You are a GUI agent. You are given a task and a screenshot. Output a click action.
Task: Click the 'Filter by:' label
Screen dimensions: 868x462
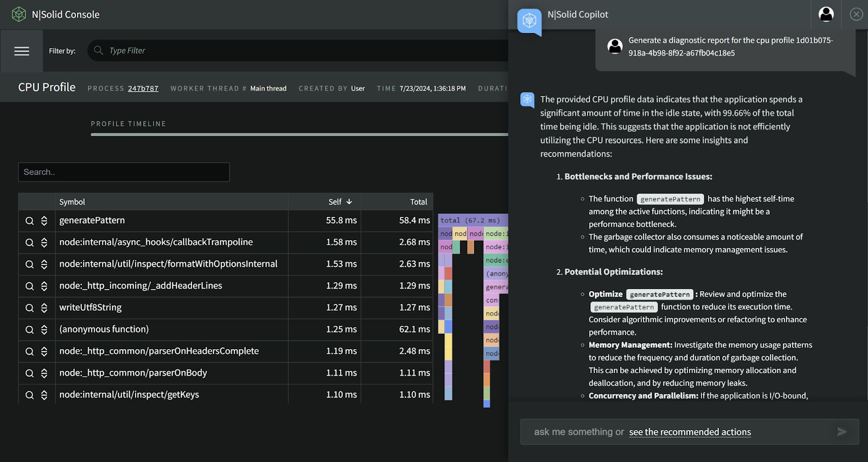coord(62,51)
